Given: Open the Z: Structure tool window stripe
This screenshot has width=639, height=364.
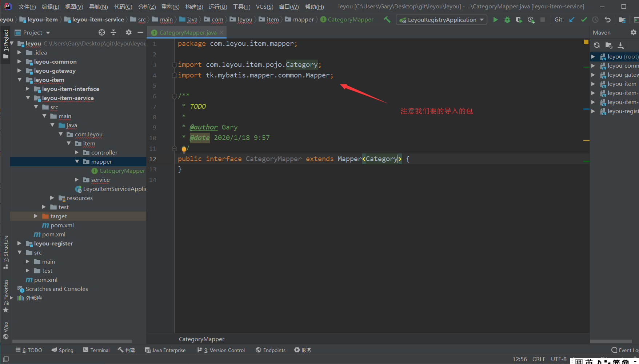Looking at the screenshot, I should 5,252.
